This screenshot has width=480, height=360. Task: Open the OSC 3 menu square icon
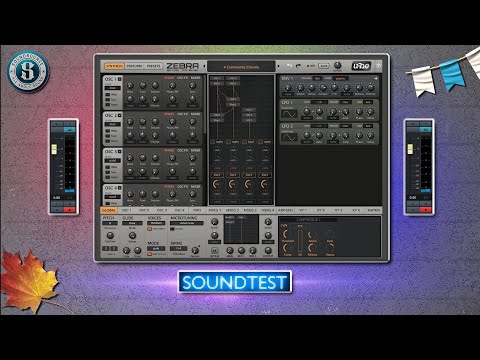point(120,151)
